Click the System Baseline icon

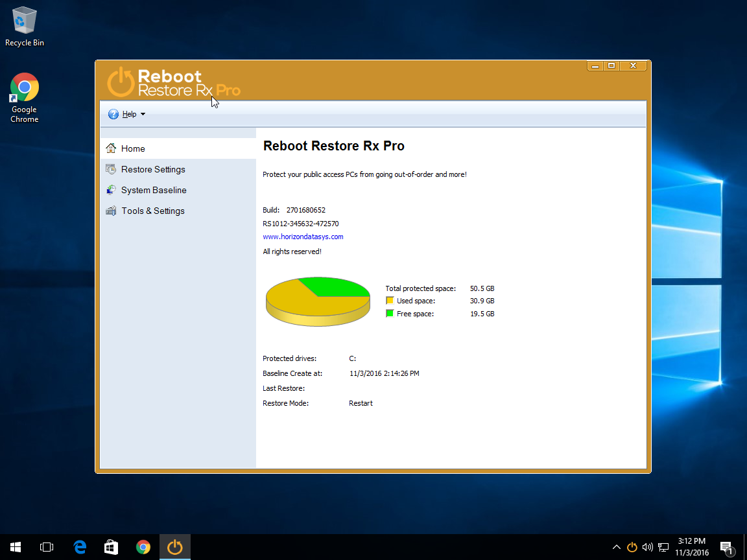[x=111, y=190]
